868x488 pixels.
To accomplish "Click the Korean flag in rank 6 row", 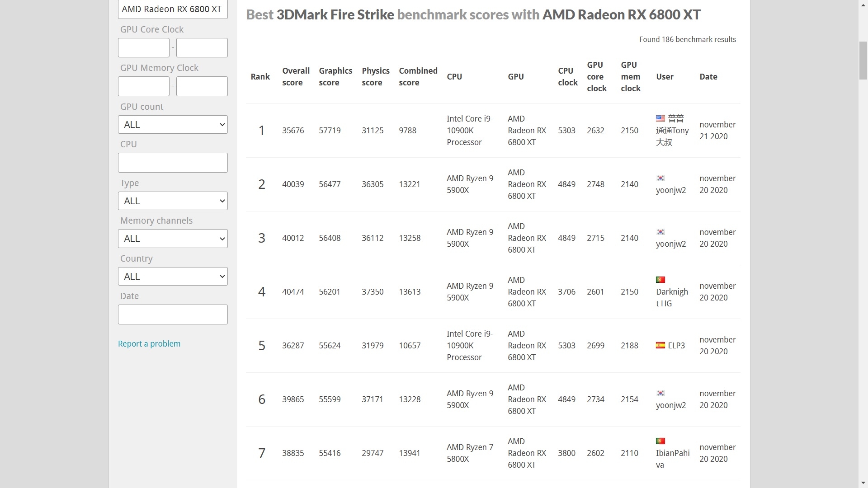I will [x=660, y=393].
